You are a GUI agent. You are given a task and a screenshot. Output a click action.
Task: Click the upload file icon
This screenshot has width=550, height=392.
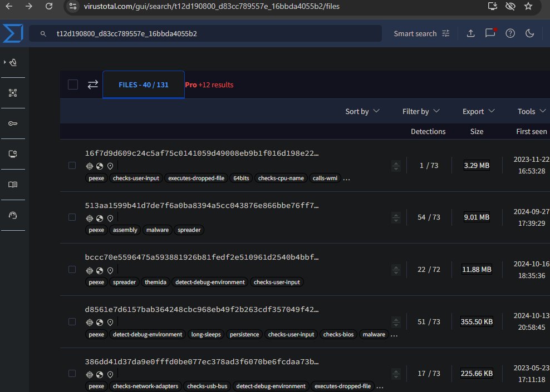click(x=471, y=33)
